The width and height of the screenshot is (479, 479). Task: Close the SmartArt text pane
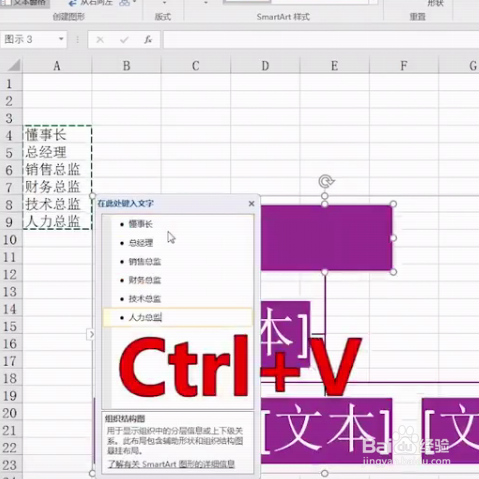(252, 203)
